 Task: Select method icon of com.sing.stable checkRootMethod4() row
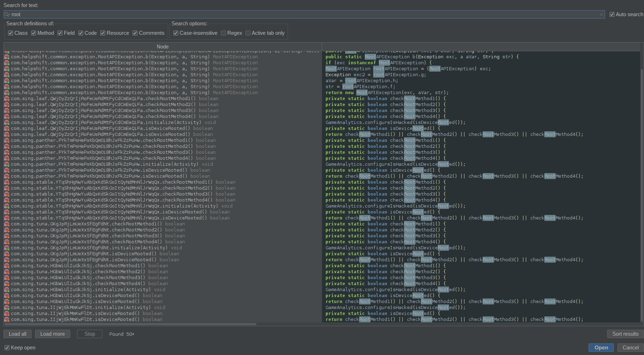[x=7, y=200]
